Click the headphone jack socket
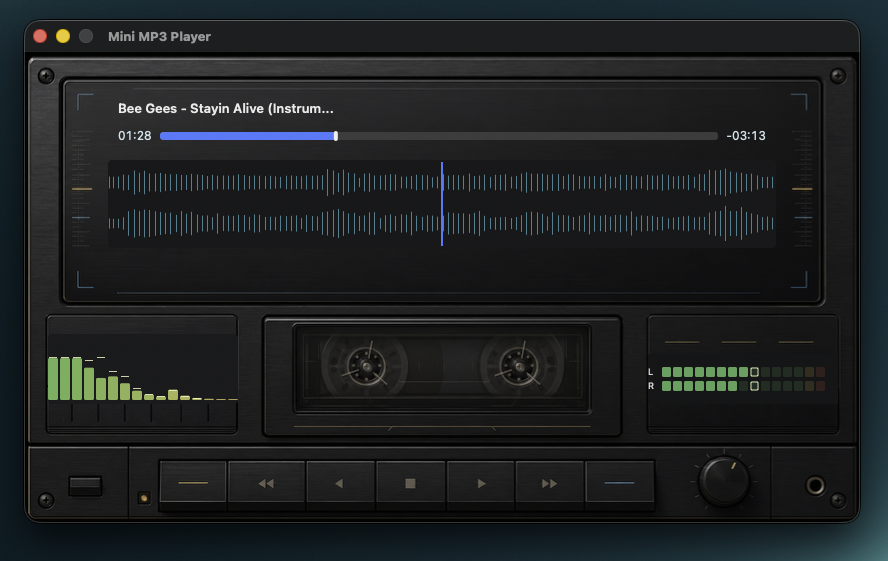The width and height of the screenshot is (888, 561). [x=815, y=485]
